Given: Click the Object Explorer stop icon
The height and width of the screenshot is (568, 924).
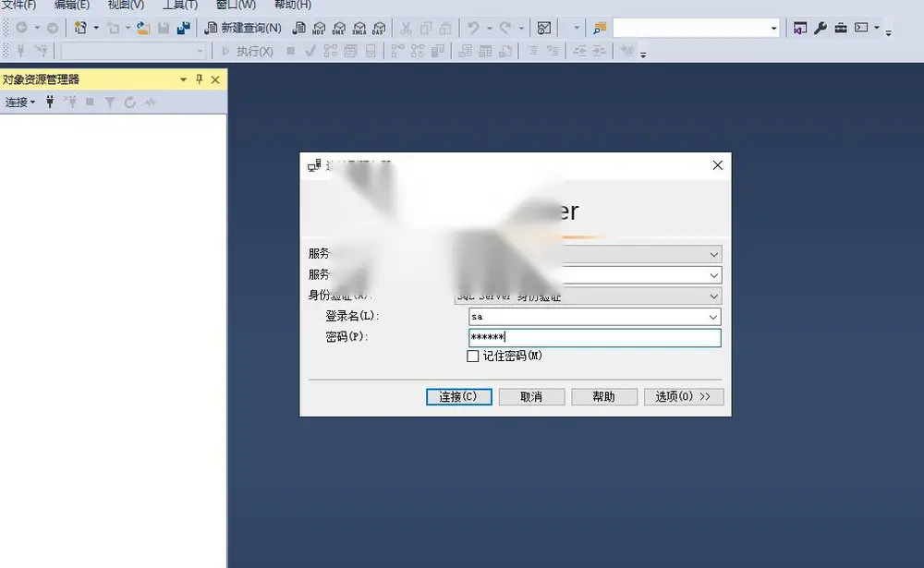Looking at the screenshot, I should [x=91, y=102].
